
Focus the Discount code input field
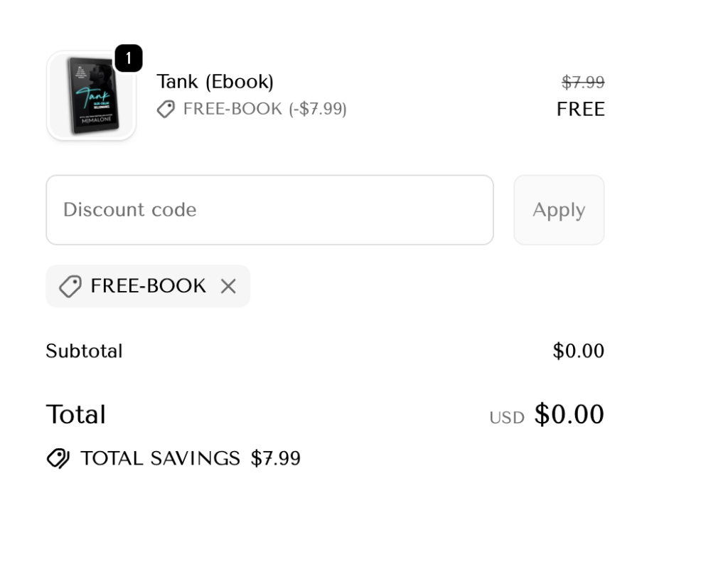pos(269,210)
